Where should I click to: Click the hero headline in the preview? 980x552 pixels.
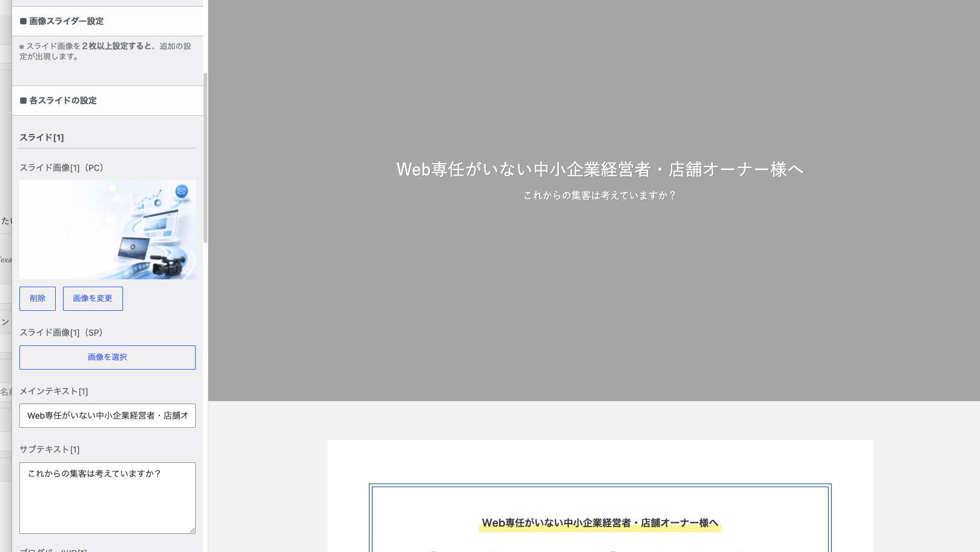click(600, 170)
